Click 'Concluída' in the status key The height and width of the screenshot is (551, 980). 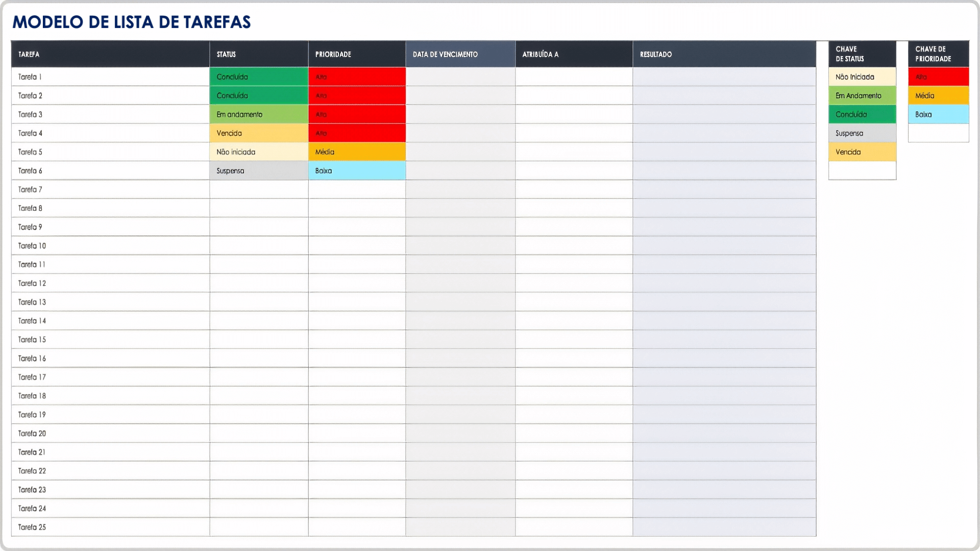862,114
